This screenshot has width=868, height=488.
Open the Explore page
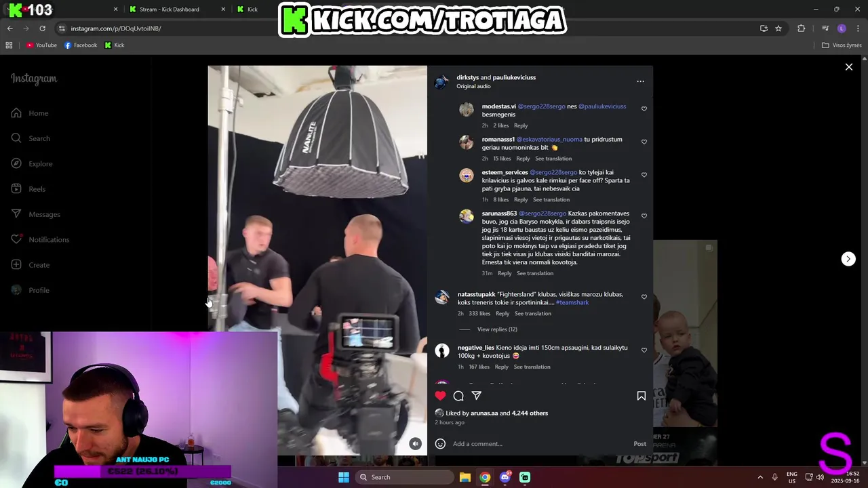click(x=32, y=163)
